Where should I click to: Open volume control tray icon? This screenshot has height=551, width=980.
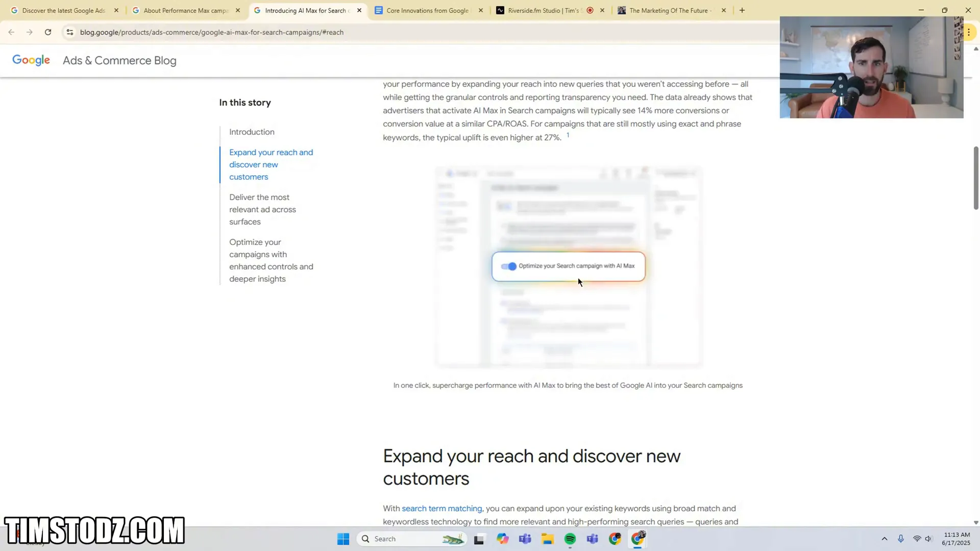pyautogui.click(x=928, y=539)
